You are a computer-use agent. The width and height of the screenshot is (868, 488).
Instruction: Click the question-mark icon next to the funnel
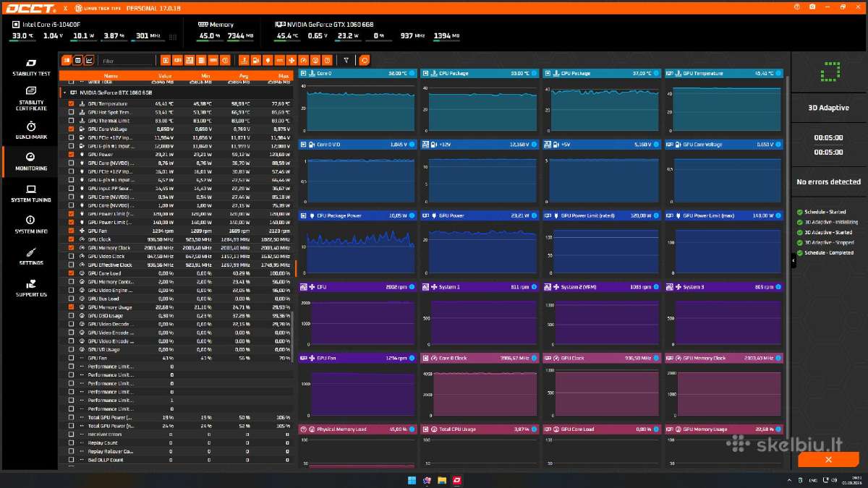point(328,61)
